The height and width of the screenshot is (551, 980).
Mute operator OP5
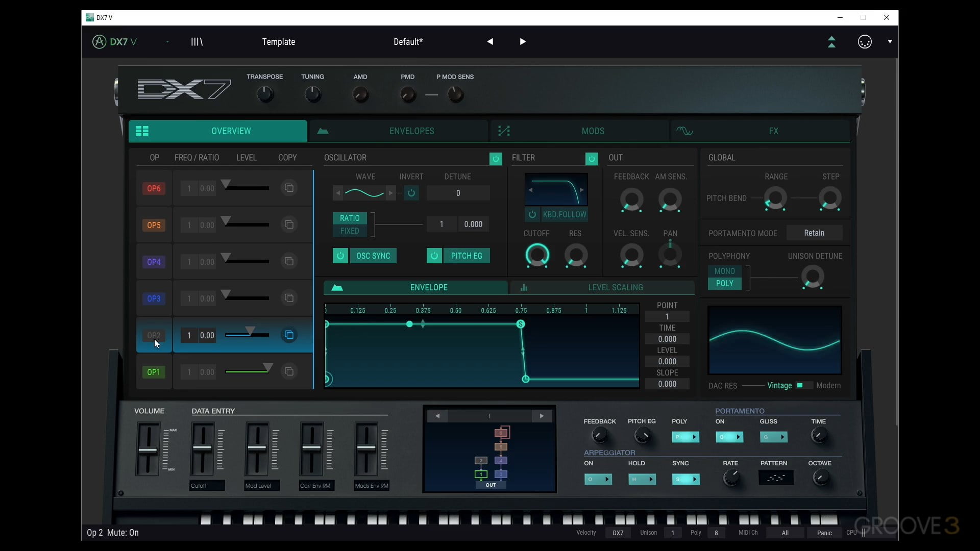coord(154,225)
